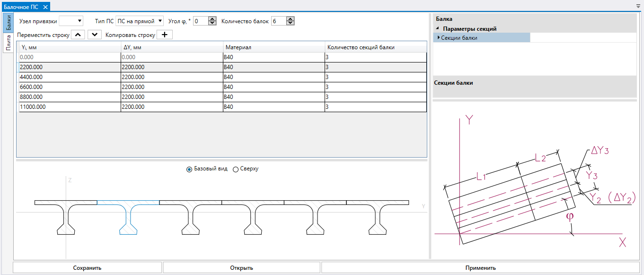Image resolution: width=644 pixels, height=275 pixels.
Task: Decrease Количество балок by one step
Action: [291, 23]
